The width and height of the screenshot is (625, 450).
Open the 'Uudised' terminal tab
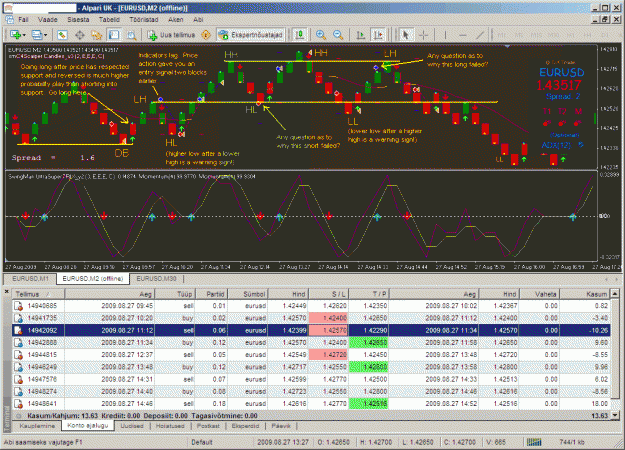[132, 426]
